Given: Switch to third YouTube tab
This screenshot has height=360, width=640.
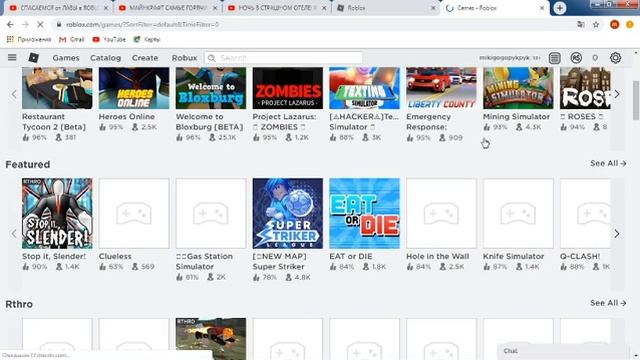Looking at the screenshot, I should pos(277,8).
